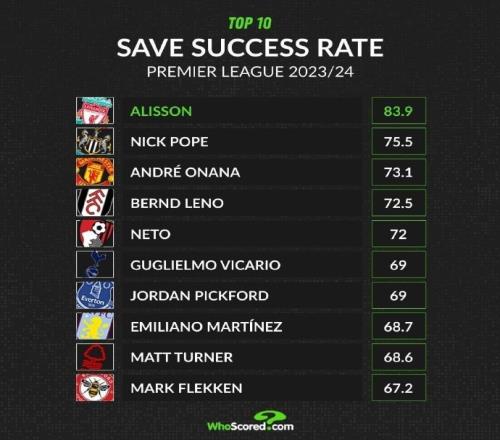Image resolution: width=500 pixels, height=440 pixels.
Task: Click the Nottingham Forest tree badge
Action: tap(95, 357)
